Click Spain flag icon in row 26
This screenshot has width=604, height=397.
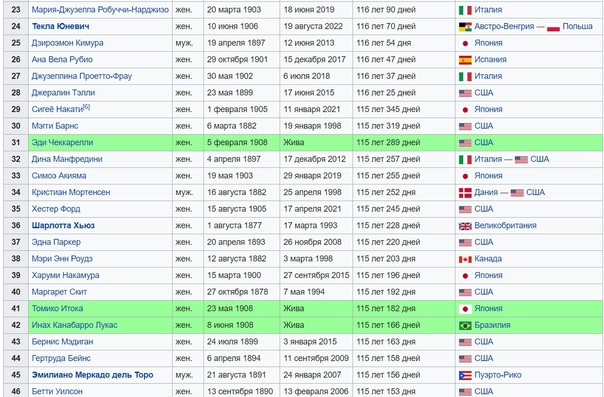[x=465, y=60]
